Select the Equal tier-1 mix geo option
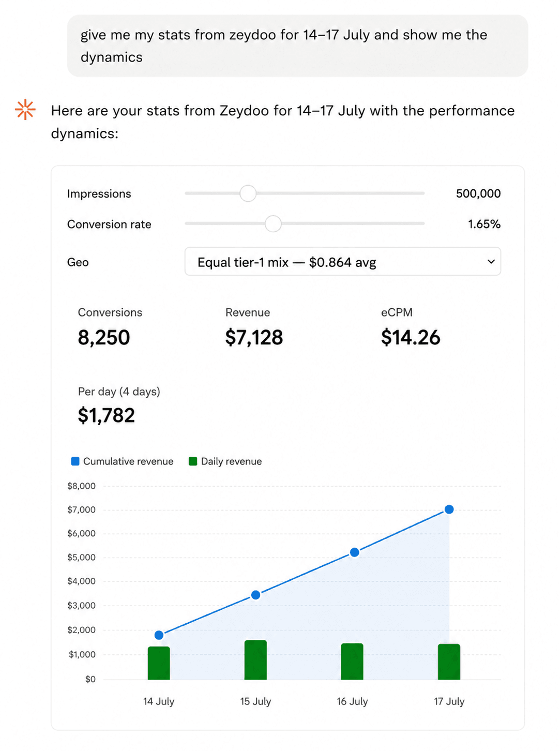Viewport: 560px width, 751px height. (343, 262)
